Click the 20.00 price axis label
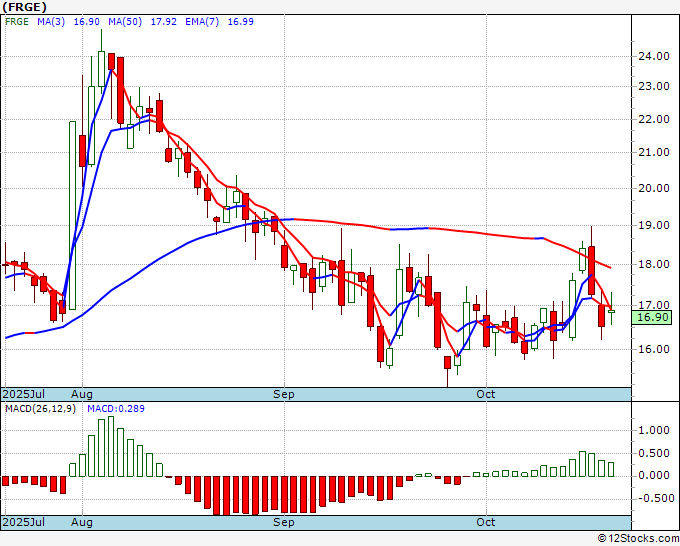This screenshot has width=680, height=546. click(654, 188)
